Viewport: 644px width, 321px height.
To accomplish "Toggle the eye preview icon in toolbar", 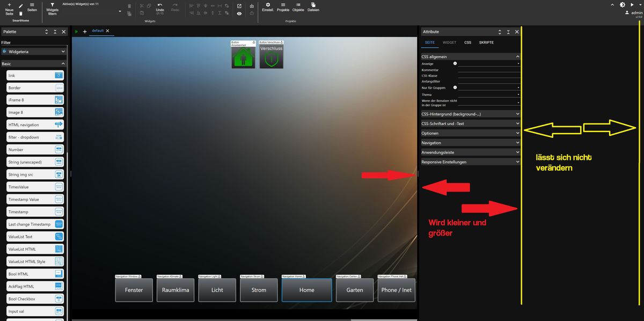I will click(239, 13).
